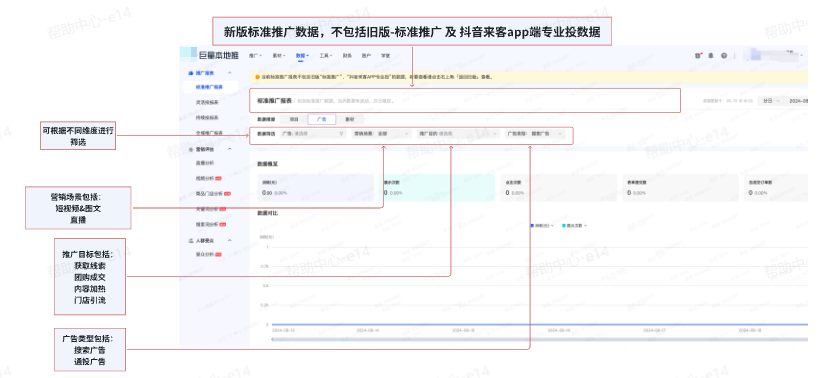The height and width of the screenshot is (378, 822).
Task: Open the 素材 top menu
Action: (x=278, y=55)
